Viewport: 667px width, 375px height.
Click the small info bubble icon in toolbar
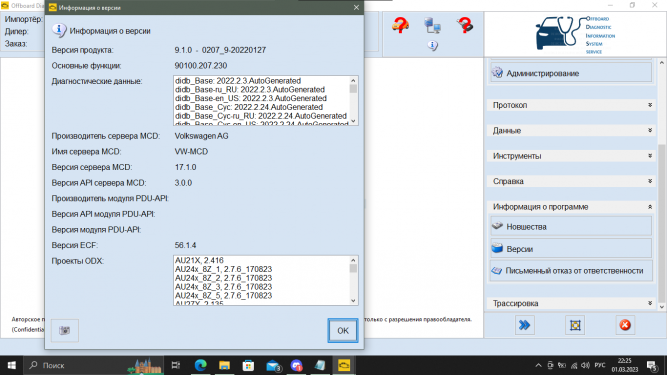(433, 45)
